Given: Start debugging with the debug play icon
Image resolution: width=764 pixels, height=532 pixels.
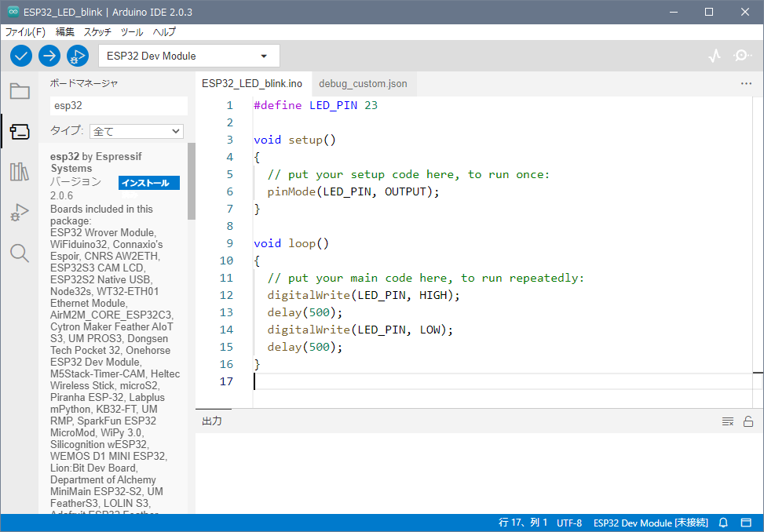Looking at the screenshot, I should pos(78,56).
